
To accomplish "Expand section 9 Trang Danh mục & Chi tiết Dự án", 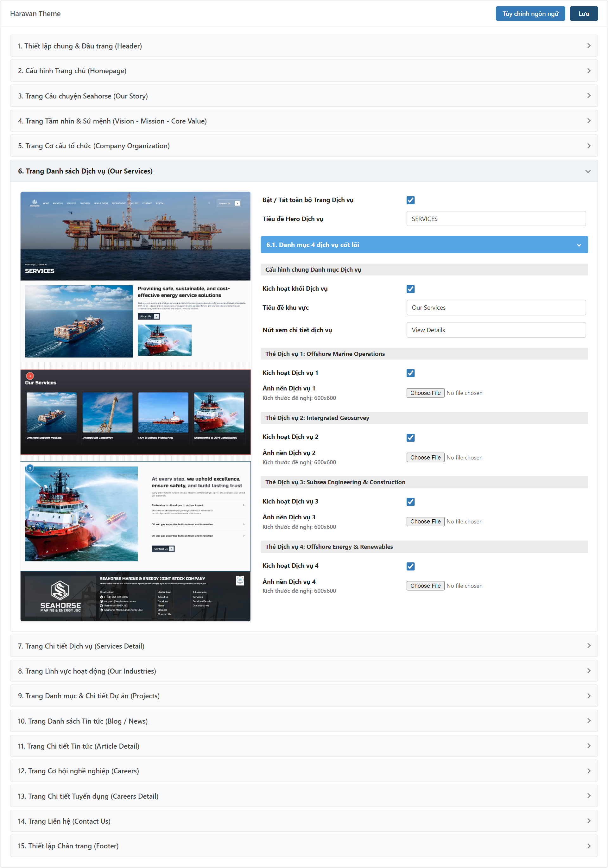I will [x=304, y=696].
